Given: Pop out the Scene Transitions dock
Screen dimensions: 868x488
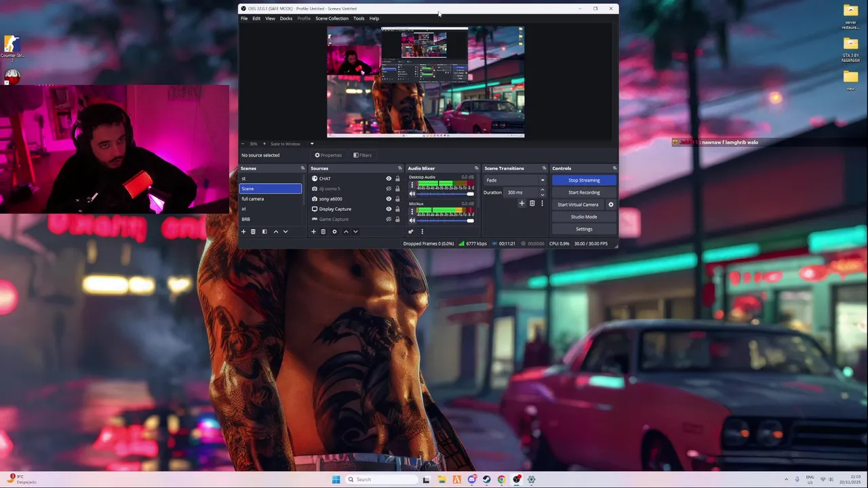Looking at the screenshot, I should click(544, 168).
